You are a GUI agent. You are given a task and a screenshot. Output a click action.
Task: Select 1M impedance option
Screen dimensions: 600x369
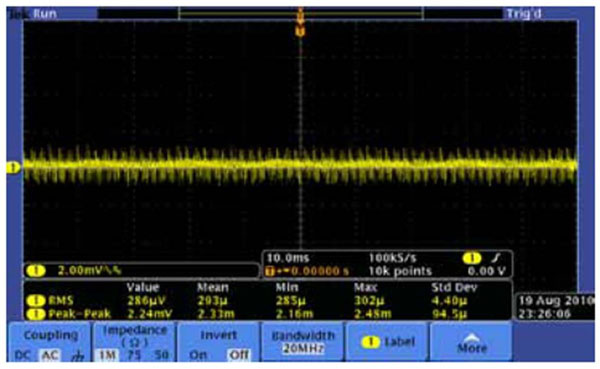point(107,356)
